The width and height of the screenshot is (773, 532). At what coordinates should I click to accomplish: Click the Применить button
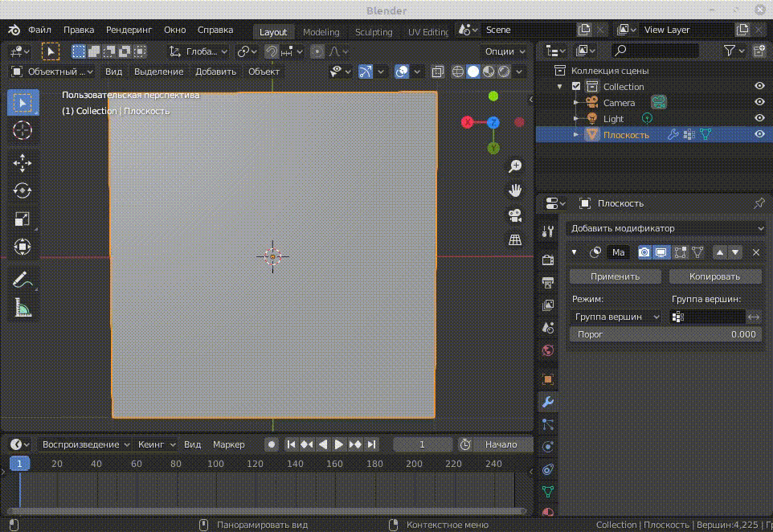click(x=616, y=276)
